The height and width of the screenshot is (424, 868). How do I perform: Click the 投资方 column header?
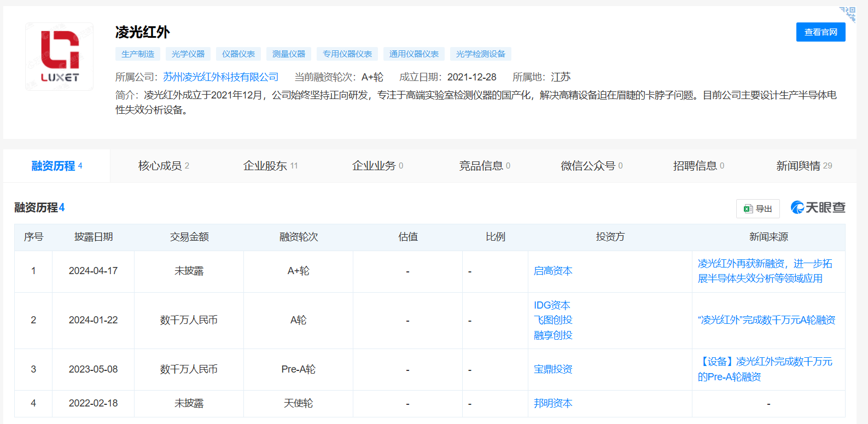coord(610,237)
